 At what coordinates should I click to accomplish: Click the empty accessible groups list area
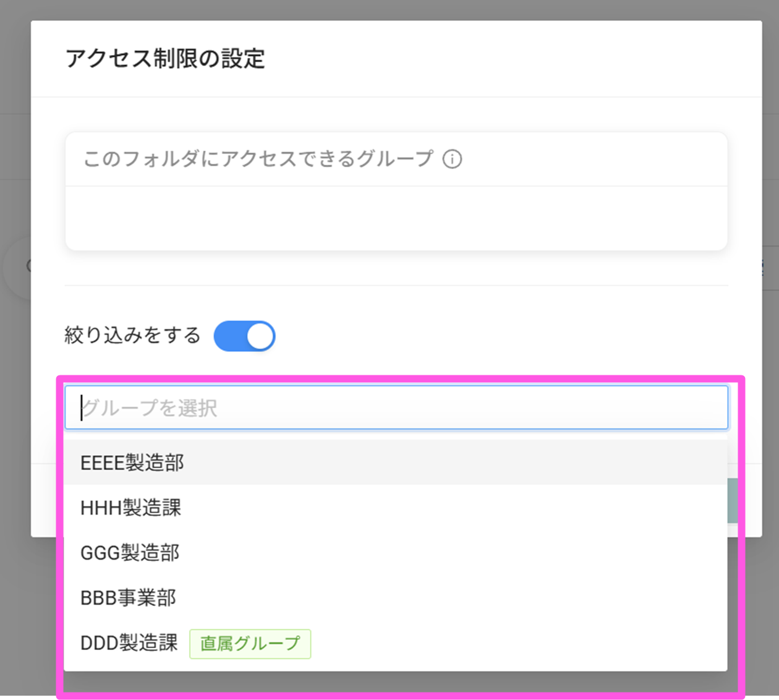tap(396, 218)
